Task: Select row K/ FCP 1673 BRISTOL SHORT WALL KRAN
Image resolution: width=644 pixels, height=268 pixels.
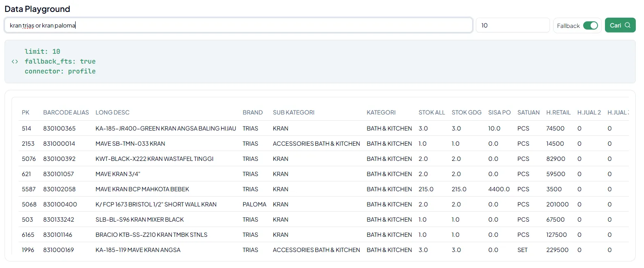Action: tap(324, 204)
